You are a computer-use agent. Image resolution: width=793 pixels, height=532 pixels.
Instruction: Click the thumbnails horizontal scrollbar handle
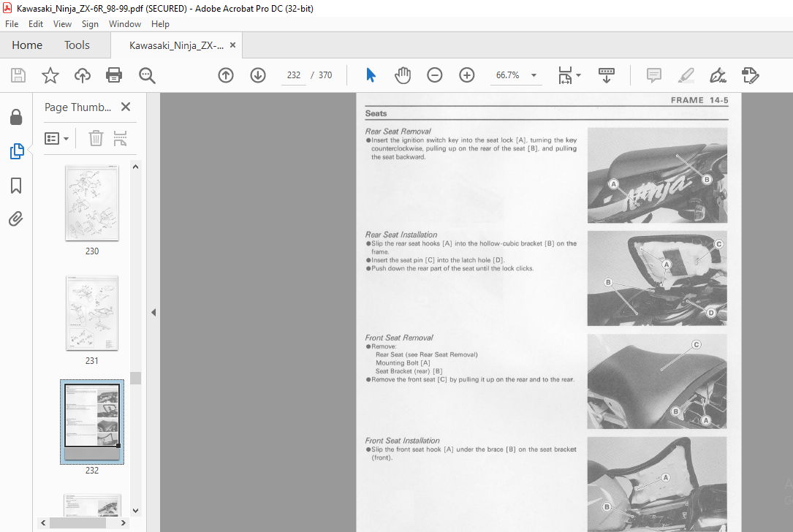[77, 523]
